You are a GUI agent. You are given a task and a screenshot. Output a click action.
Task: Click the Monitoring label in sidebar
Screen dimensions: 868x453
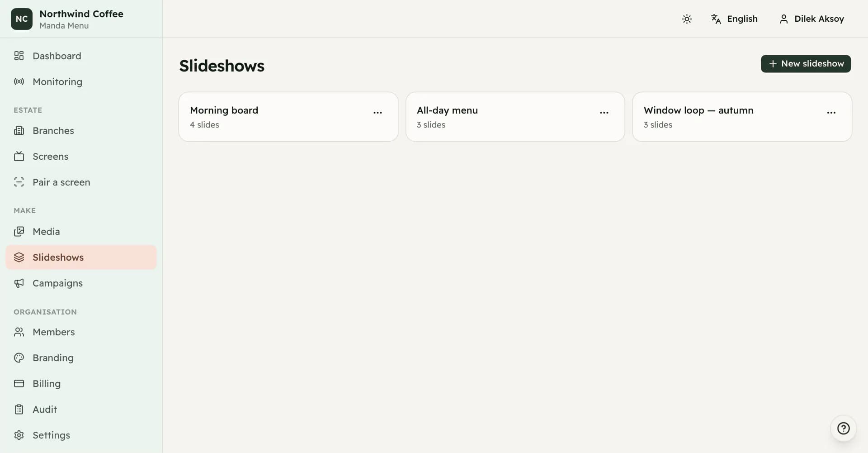(x=57, y=81)
